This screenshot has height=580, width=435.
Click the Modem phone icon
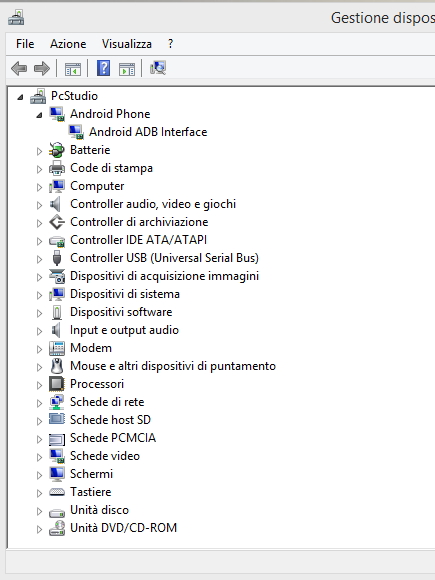pos(57,348)
